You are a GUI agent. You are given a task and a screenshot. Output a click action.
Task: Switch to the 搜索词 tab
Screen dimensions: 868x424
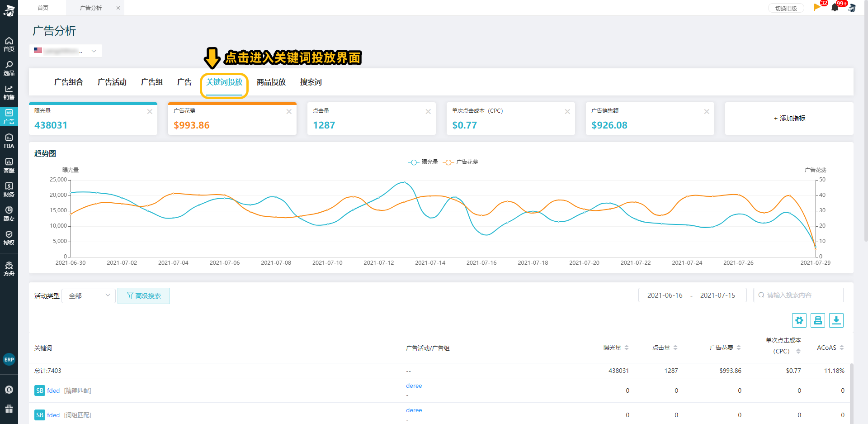click(311, 82)
